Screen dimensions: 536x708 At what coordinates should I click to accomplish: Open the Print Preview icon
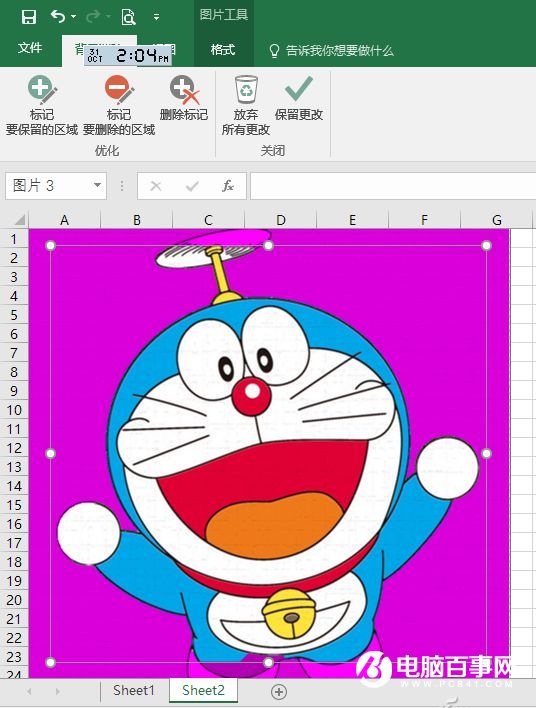pyautogui.click(x=128, y=17)
